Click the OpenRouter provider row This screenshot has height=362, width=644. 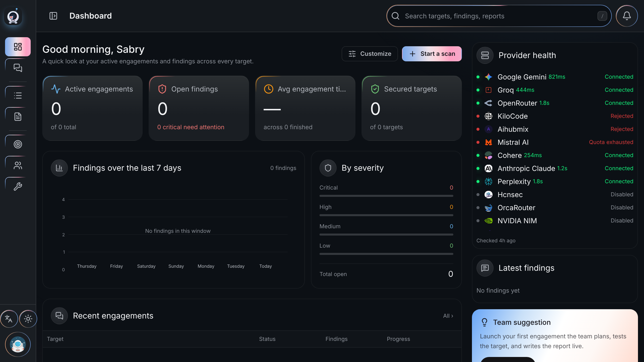[555, 103]
